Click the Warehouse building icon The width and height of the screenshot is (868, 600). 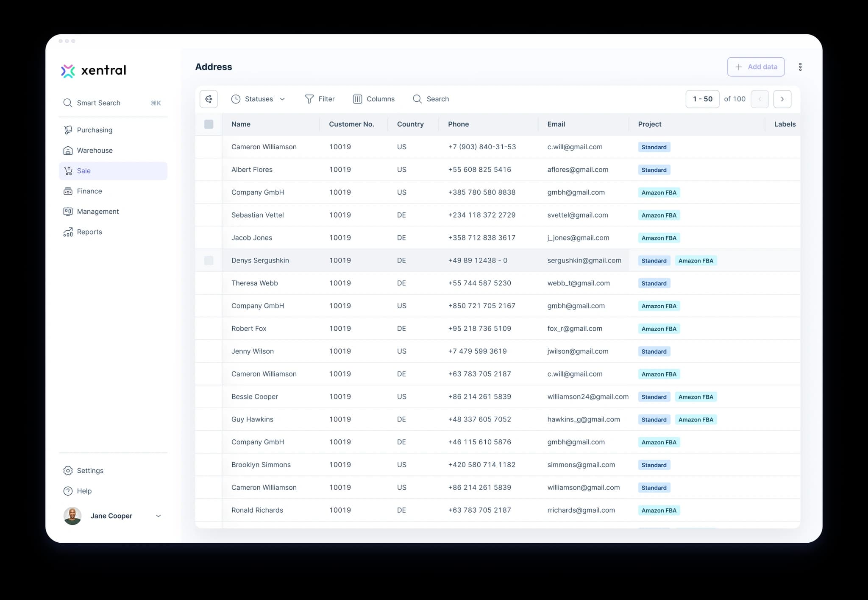pos(68,151)
